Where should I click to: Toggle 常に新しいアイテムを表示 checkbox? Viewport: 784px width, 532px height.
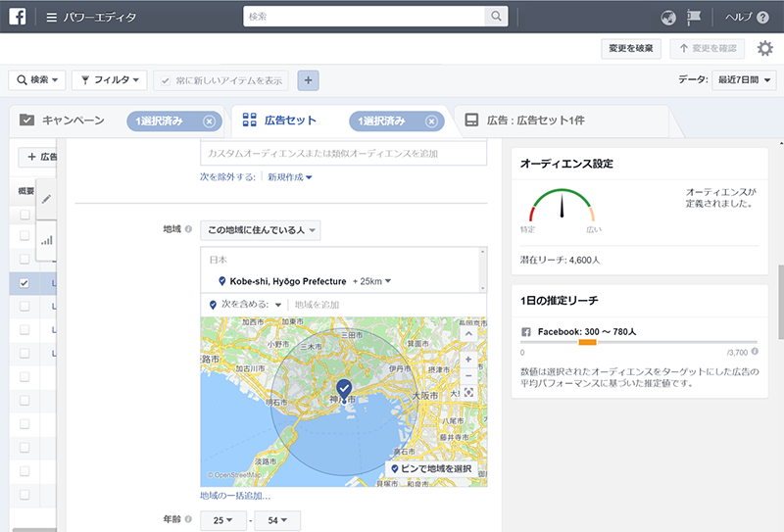[166, 80]
